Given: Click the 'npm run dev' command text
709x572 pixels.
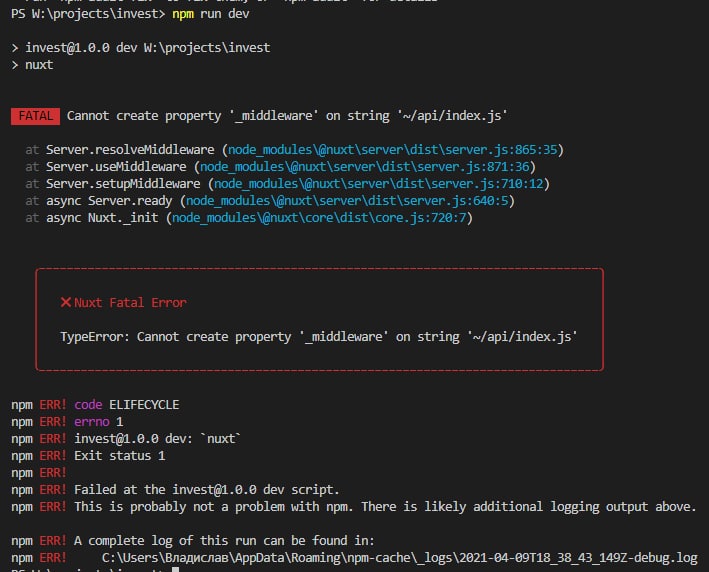Looking at the screenshot, I should tap(211, 14).
